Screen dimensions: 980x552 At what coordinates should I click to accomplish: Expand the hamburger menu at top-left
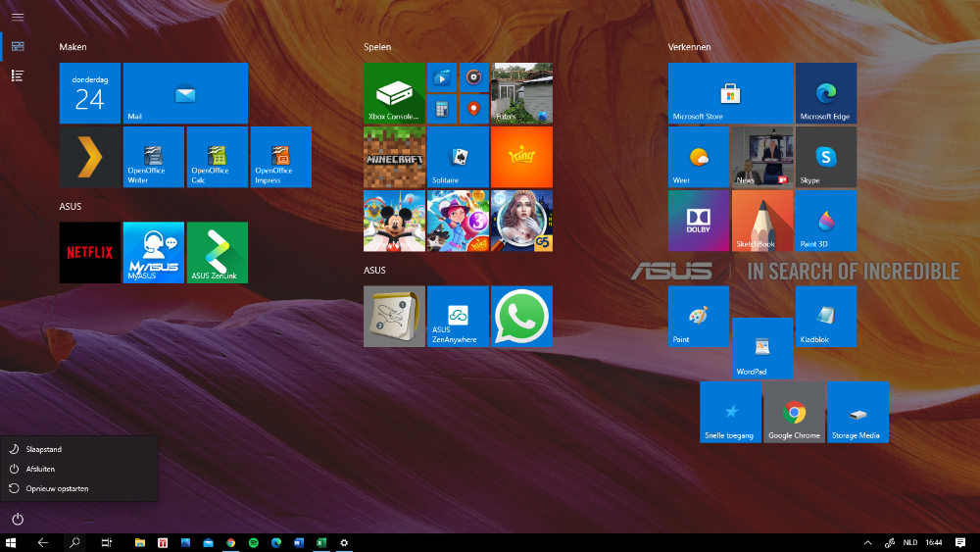click(18, 17)
